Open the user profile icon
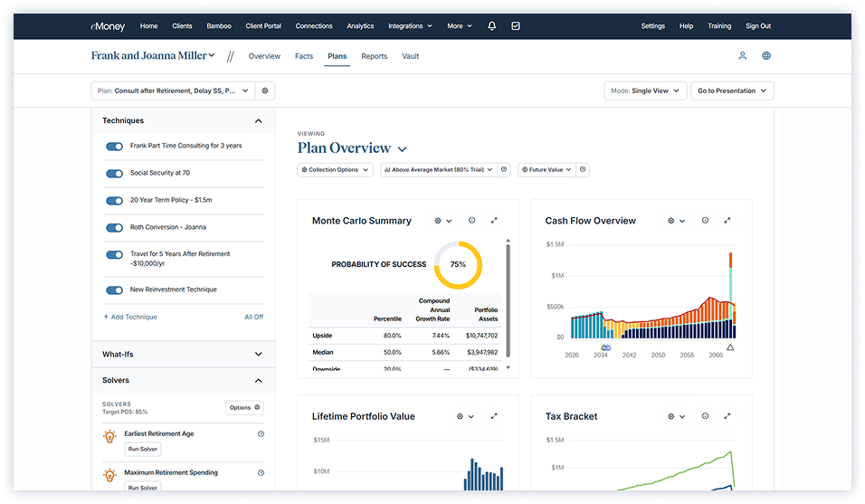The width and height of the screenshot is (865, 504). pos(742,56)
